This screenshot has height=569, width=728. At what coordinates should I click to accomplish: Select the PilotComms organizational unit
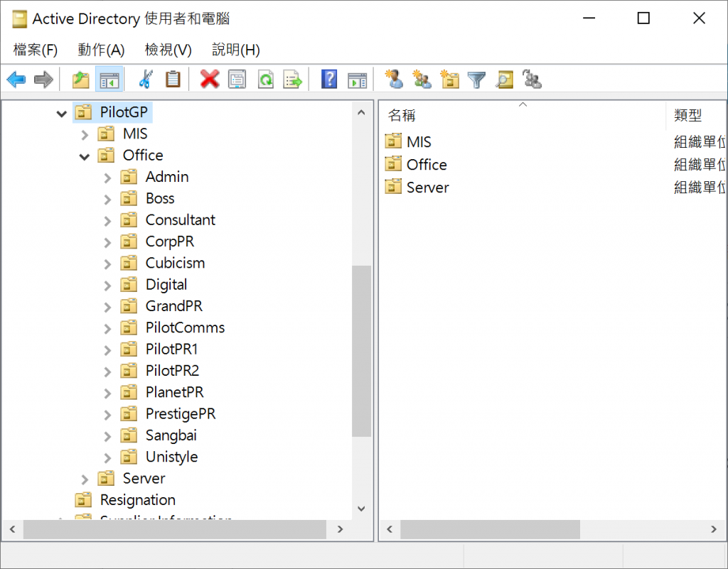185,327
